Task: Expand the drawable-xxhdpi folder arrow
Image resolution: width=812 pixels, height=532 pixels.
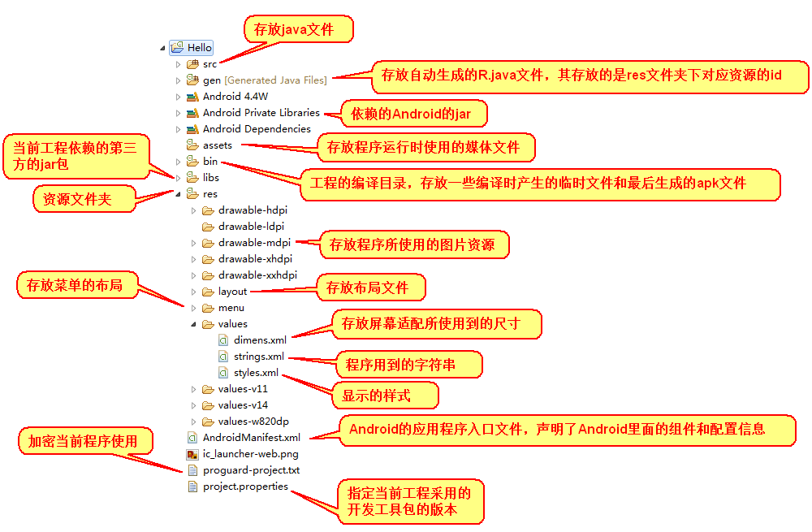Action: pos(193,275)
